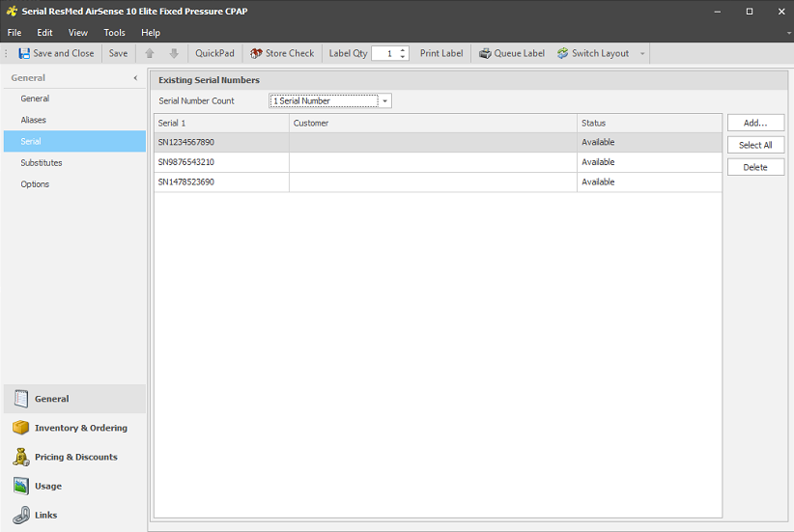The height and width of the screenshot is (532, 794).
Task: Decrease Label Qty with down spinner
Action: 403,57
